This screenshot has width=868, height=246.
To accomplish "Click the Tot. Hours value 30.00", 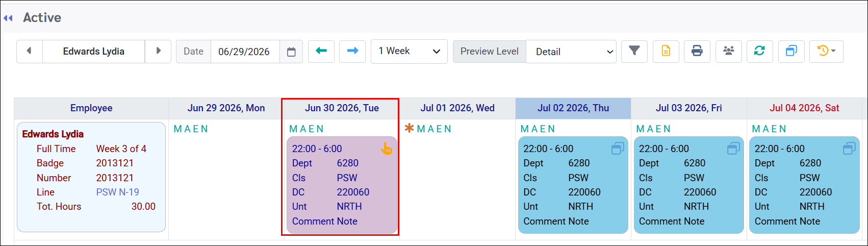I will click(x=143, y=207).
